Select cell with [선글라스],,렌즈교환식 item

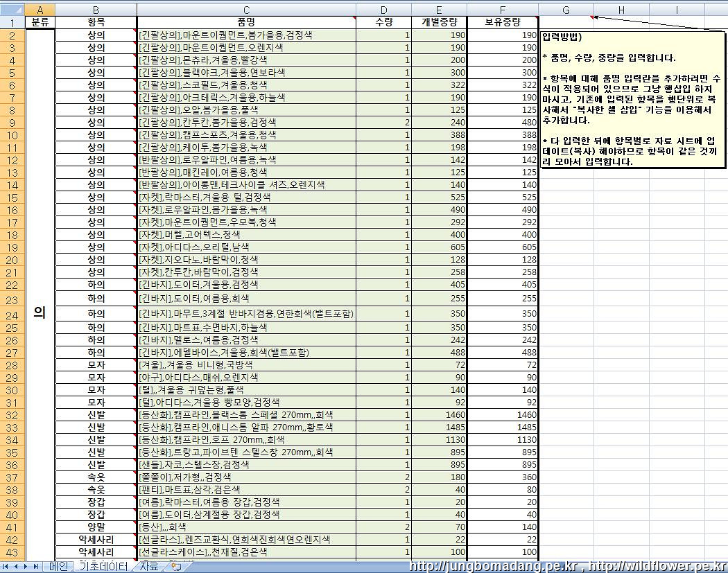pos(247,540)
